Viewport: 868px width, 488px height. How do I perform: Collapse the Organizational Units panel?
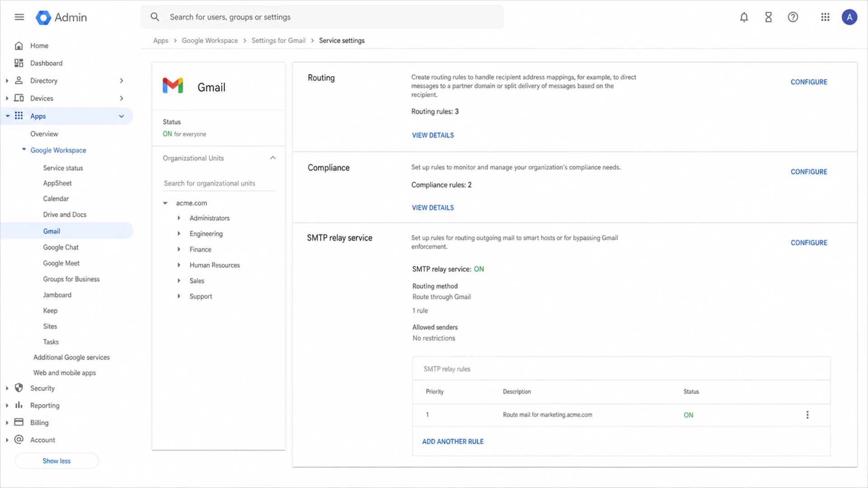click(273, 158)
